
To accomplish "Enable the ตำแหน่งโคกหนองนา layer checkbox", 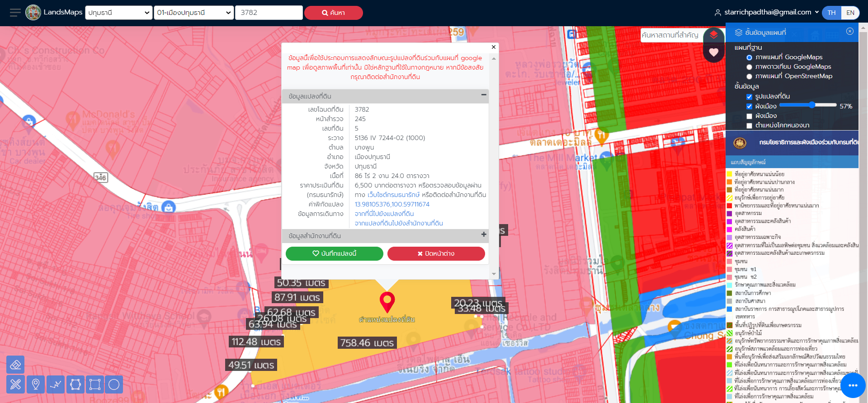I will pyautogui.click(x=749, y=126).
